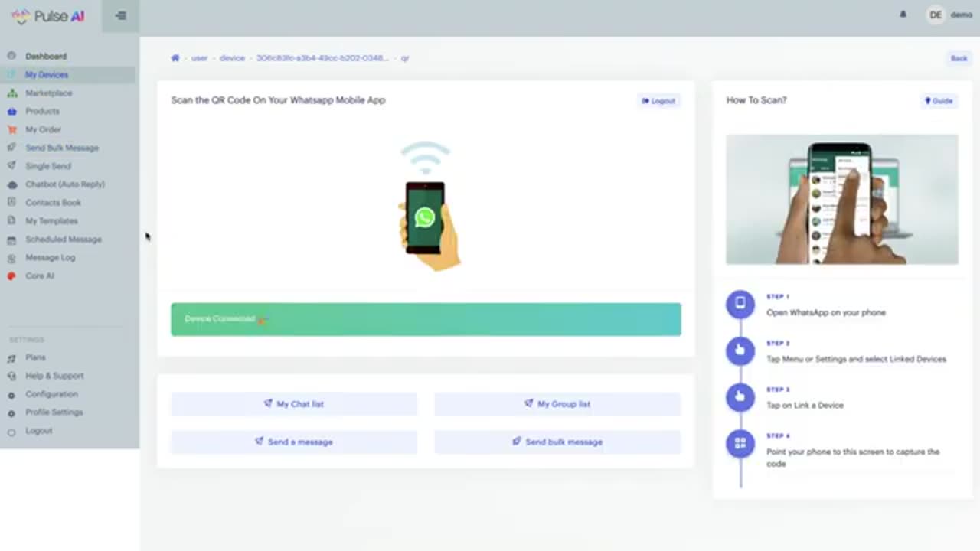
Task: Open My Chat list button
Action: [x=294, y=404]
